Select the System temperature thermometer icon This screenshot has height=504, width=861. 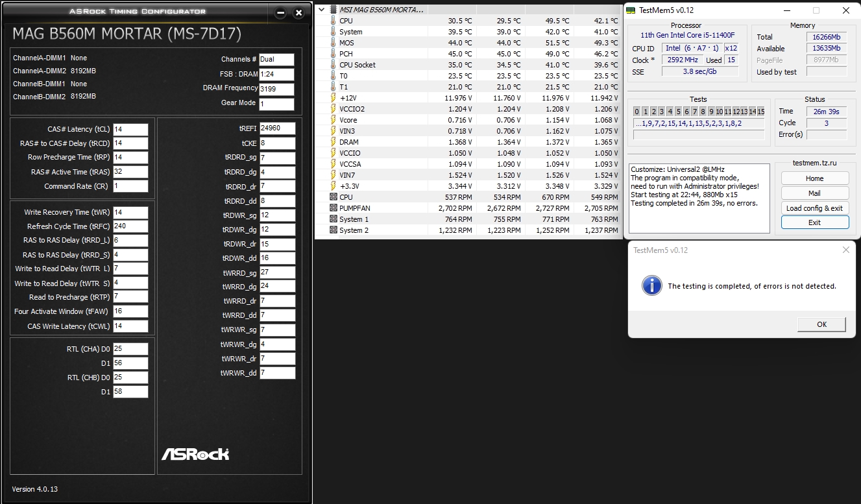pyautogui.click(x=333, y=32)
